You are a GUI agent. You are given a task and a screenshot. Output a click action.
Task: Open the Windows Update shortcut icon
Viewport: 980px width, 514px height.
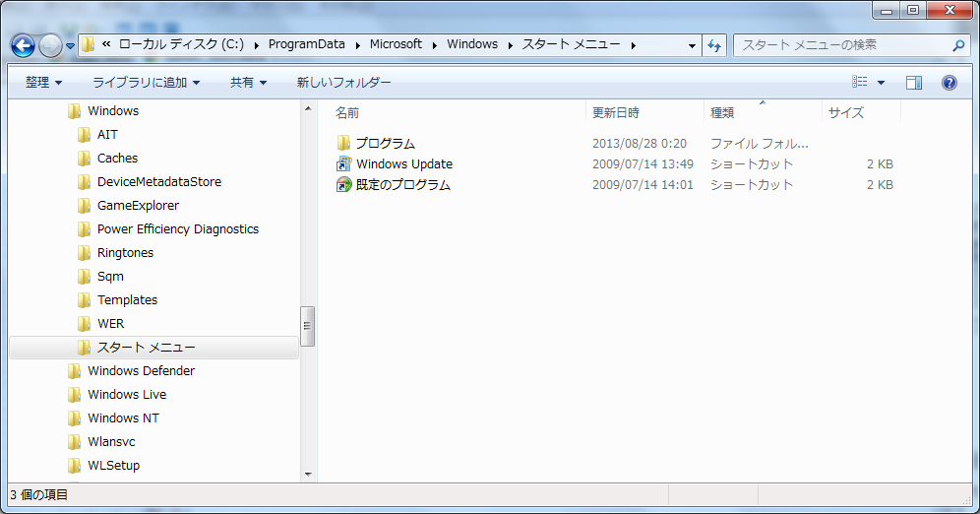click(x=343, y=164)
